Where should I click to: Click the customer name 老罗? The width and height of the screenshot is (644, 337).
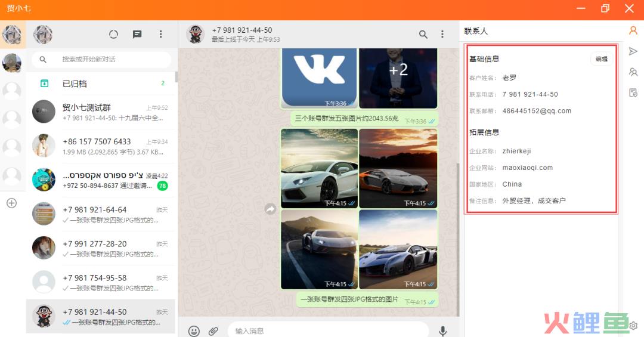(x=509, y=78)
